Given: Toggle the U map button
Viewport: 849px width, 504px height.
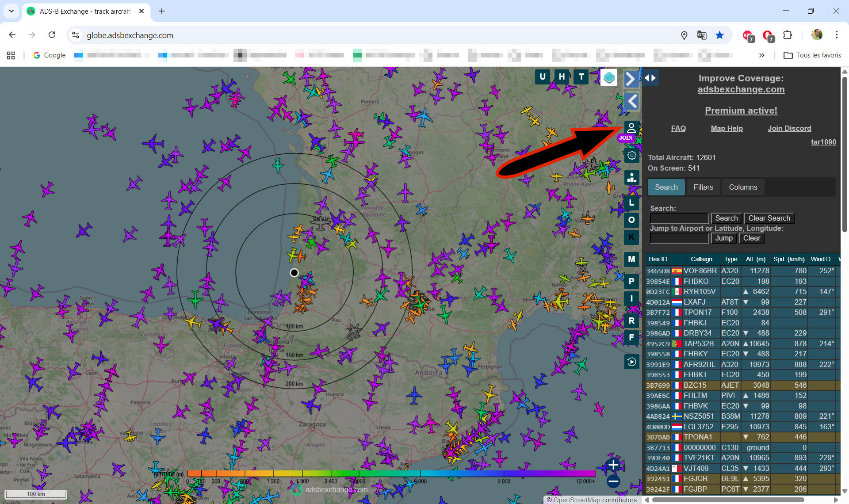Looking at the screenshot, I should (542, 77).
